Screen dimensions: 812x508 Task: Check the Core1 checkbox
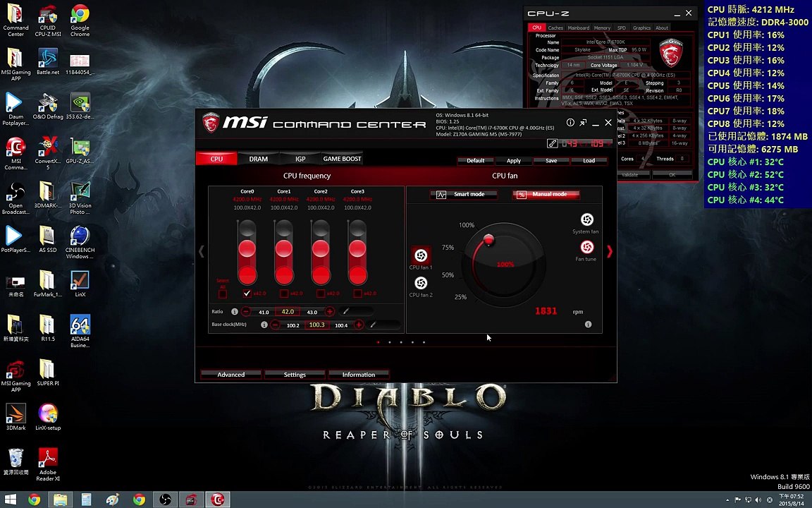(284, 294)
